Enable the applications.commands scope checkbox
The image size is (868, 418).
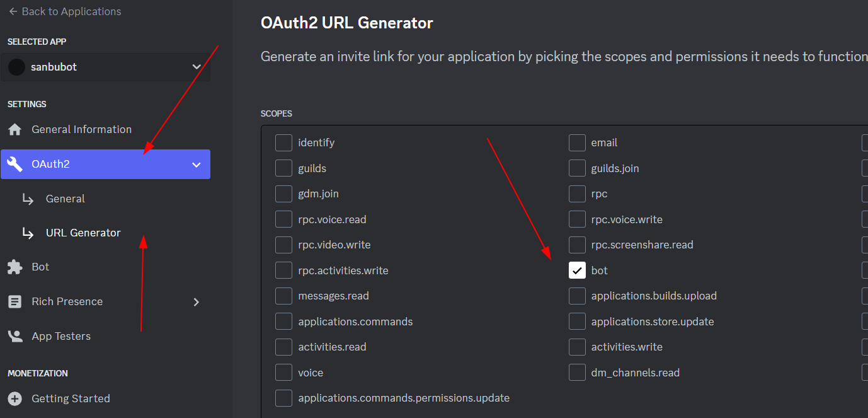(x=283, y=322)
